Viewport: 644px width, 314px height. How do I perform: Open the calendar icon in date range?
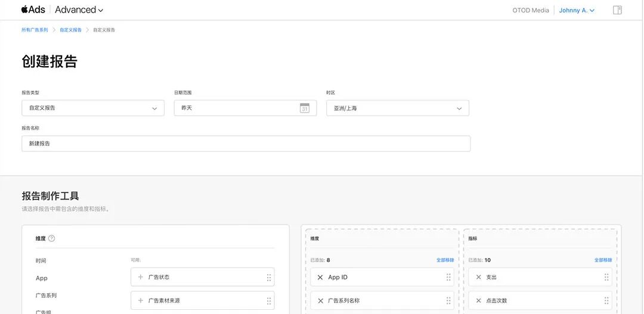[x=304, y=108]
